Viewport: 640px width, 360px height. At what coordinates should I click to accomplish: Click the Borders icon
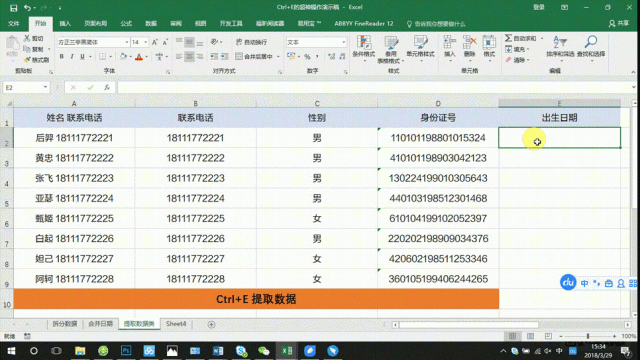[x=102, y=56]
